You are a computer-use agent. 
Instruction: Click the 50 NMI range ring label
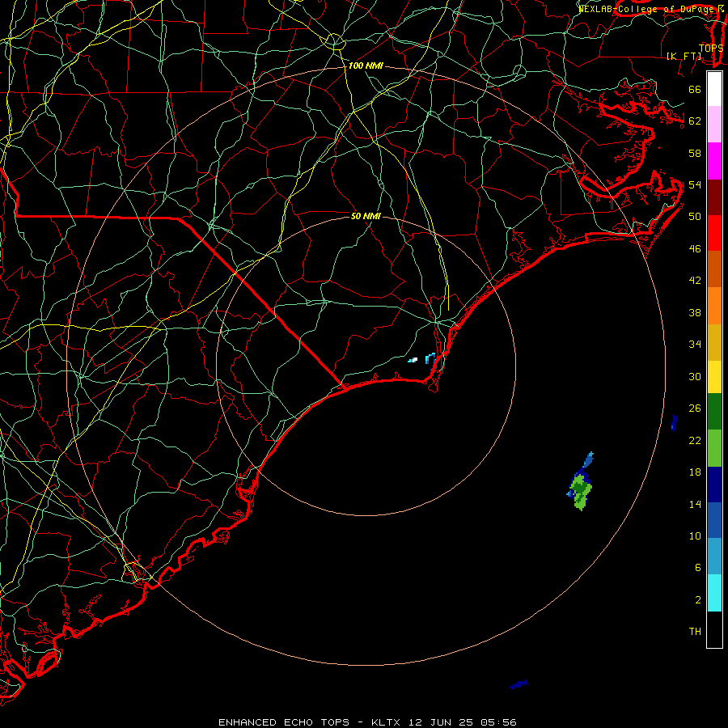(366, 216)
